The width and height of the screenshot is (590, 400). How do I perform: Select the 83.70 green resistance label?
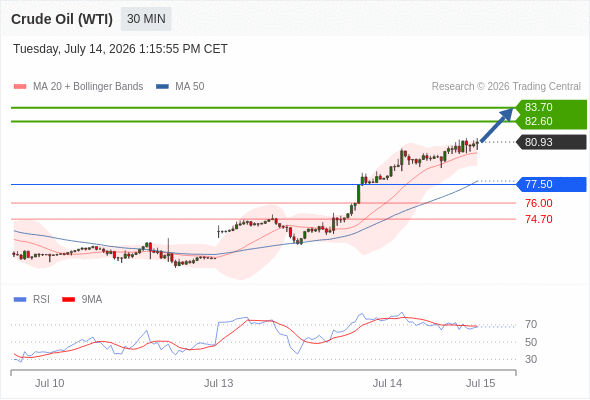tap(538, 107)
